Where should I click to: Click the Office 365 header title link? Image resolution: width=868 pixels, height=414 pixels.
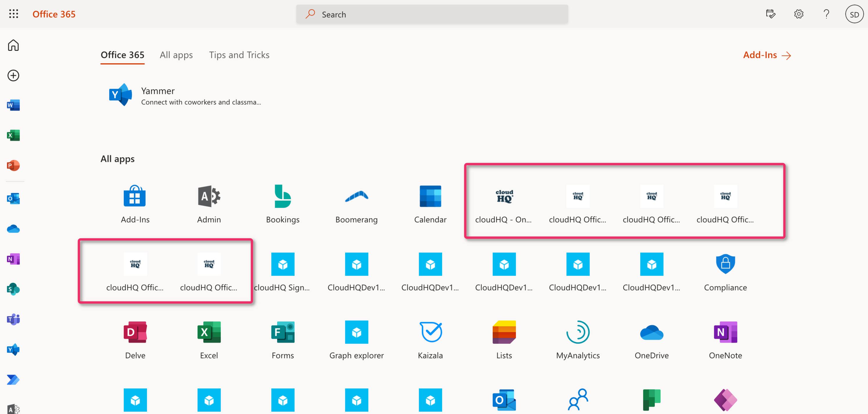point(54,14)
